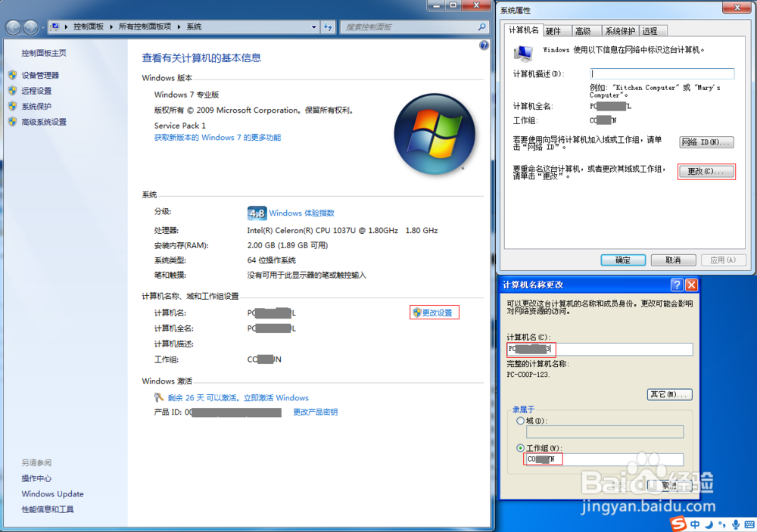Viewport: 757px width, 532px height.
Task: Open 高级系统设置 from the sidebar
Action: (x=44, y=122)
